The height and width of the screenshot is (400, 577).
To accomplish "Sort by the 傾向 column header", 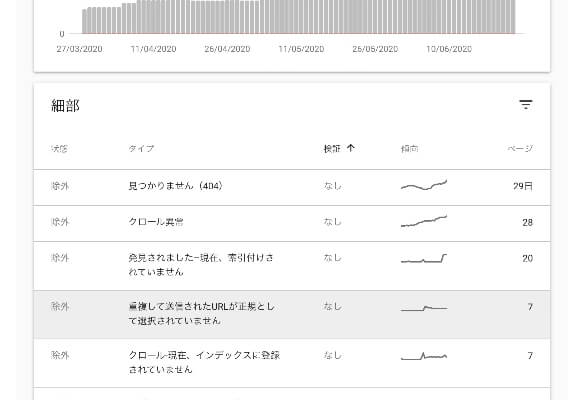I will click(x=409, y=149).
